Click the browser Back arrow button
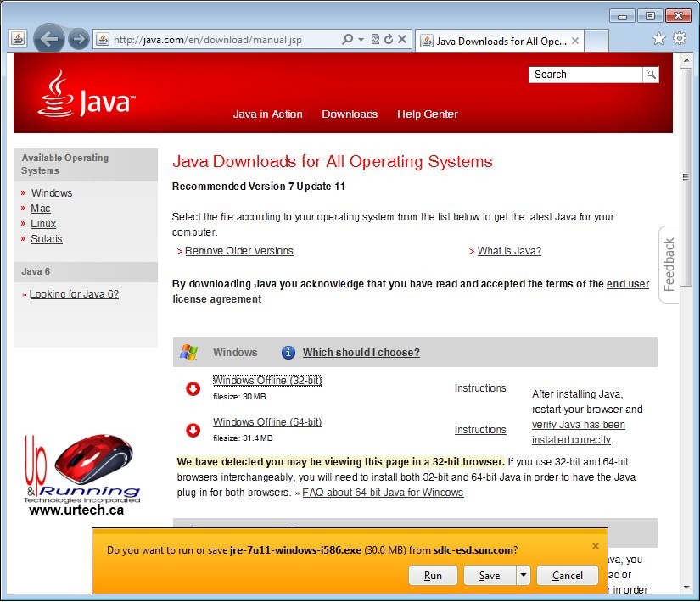Image resolution: width=700 pixels, height=602 pixels. click(x=49, y=39)
